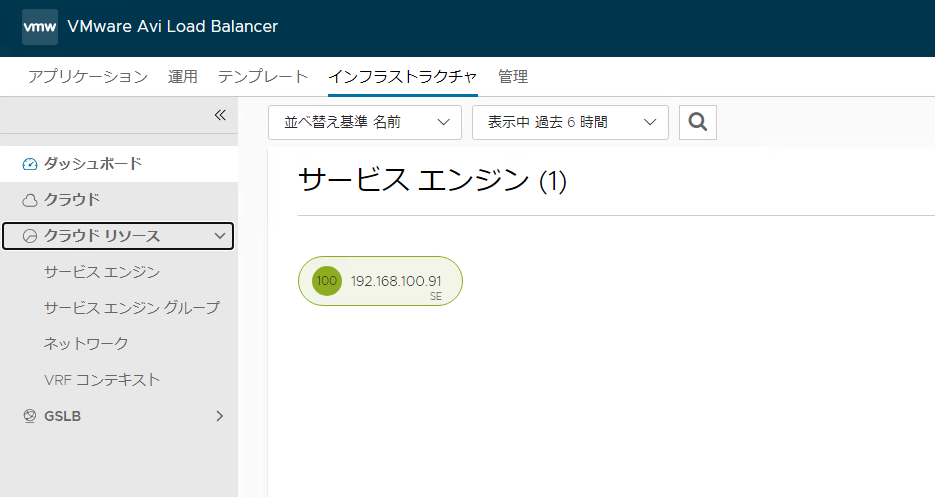Collapse the sidebar with double-chevron icon
Image resolution: width=935 pixels, height=497 pixels.
pyautogui.click(x=220, y=115)
